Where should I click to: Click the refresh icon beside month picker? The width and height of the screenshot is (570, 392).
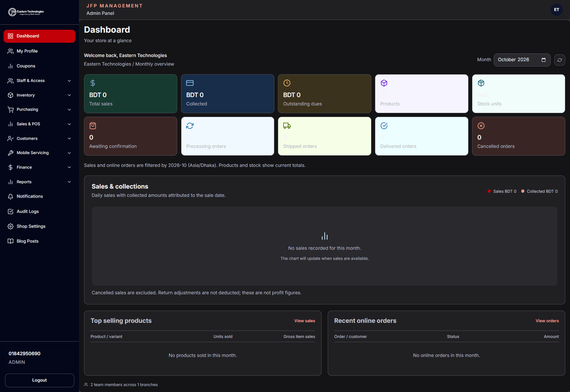tap(560, 60)
